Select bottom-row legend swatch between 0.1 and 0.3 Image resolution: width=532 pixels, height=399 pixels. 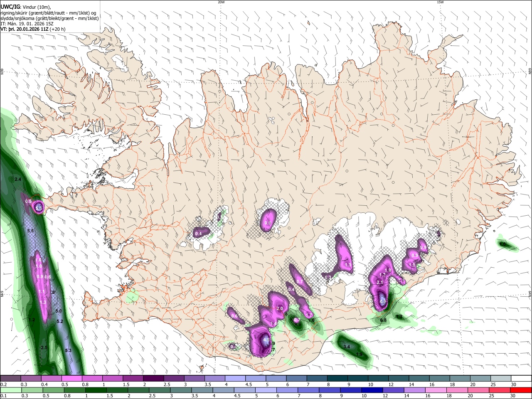click(10, 390)
